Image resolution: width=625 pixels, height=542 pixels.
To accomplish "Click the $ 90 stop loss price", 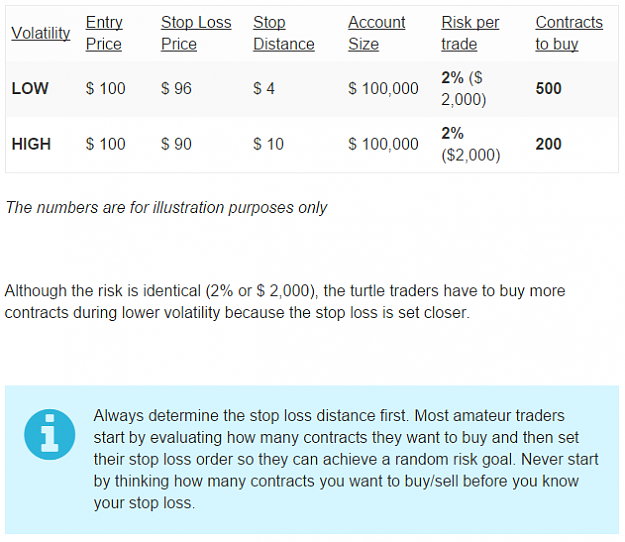I will [176, 144].
